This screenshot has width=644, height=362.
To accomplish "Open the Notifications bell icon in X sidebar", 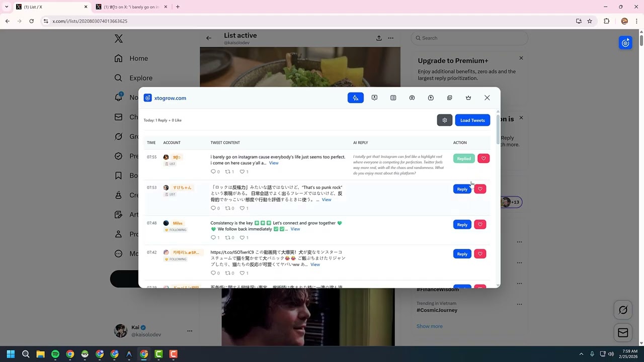I will (x=119, y=97).
